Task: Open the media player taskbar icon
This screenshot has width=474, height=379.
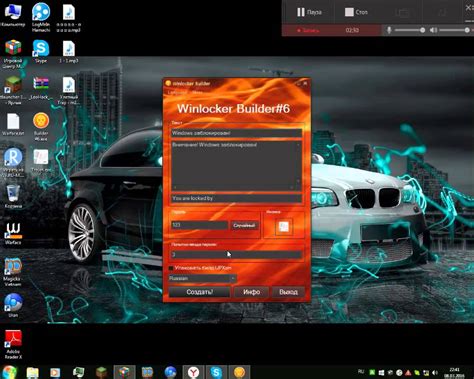Action: click(55, 372)
